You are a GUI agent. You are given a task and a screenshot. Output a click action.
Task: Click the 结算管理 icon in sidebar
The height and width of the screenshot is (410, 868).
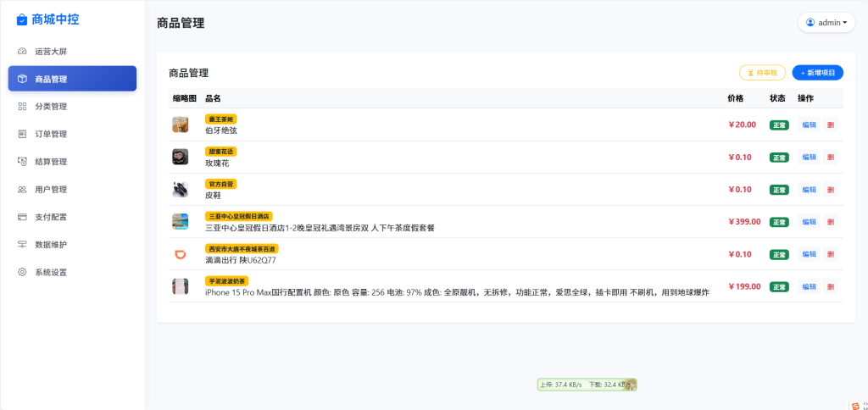pyautogui.click(x=22, y=162)
